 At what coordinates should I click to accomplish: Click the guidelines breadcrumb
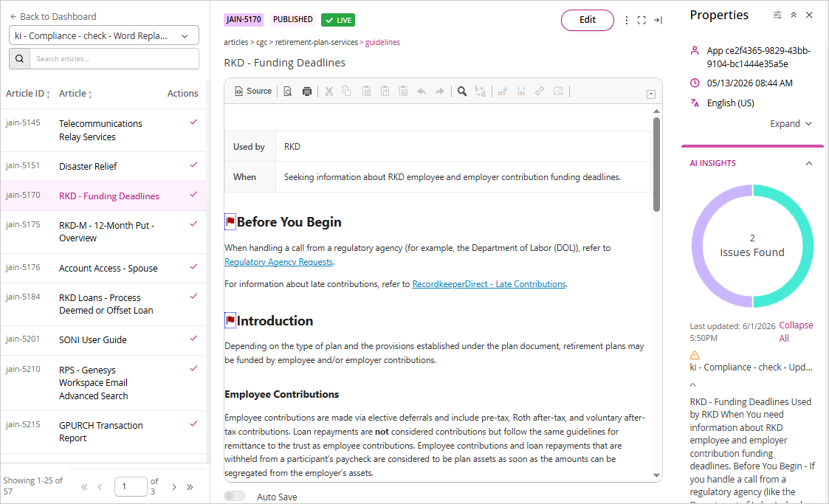coord(383,42)
